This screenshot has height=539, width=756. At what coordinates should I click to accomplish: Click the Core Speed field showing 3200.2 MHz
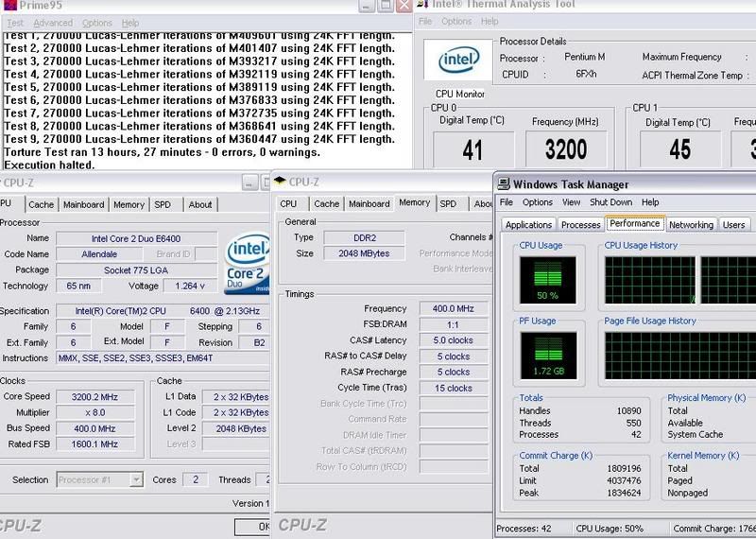(95, 396)
